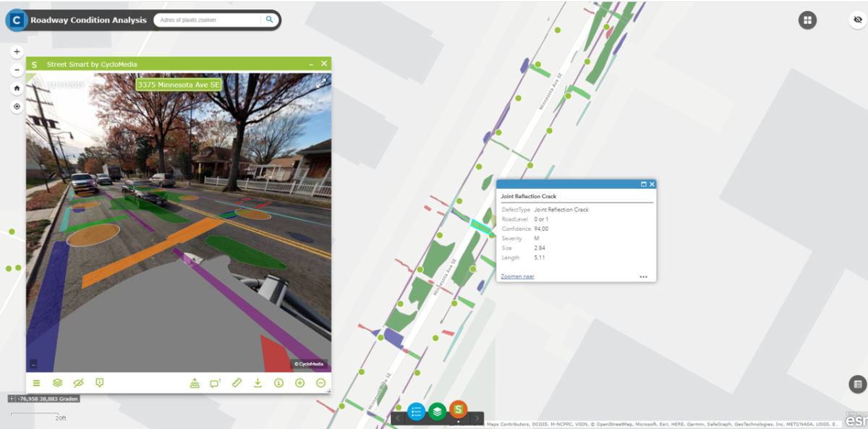Open the more options ellipsis in the popup

point(643,276)
